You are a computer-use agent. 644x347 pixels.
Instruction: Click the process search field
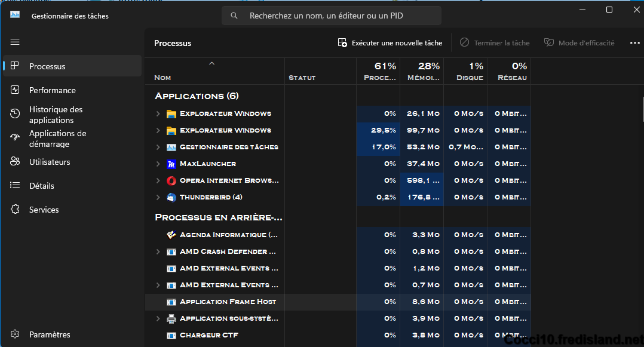coord(332,16)
